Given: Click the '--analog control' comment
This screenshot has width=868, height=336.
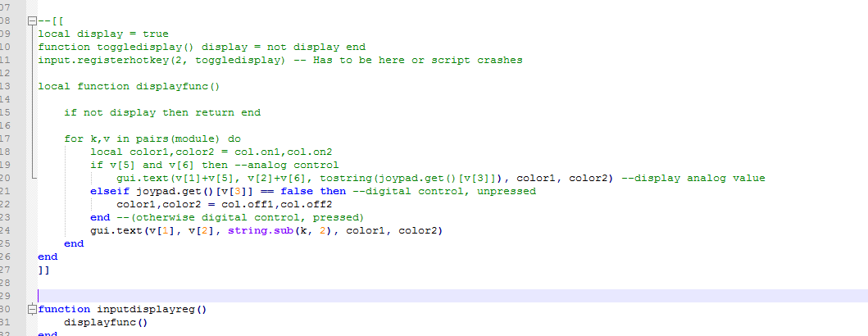Looking at the screenshot, I should pos(285,165).
